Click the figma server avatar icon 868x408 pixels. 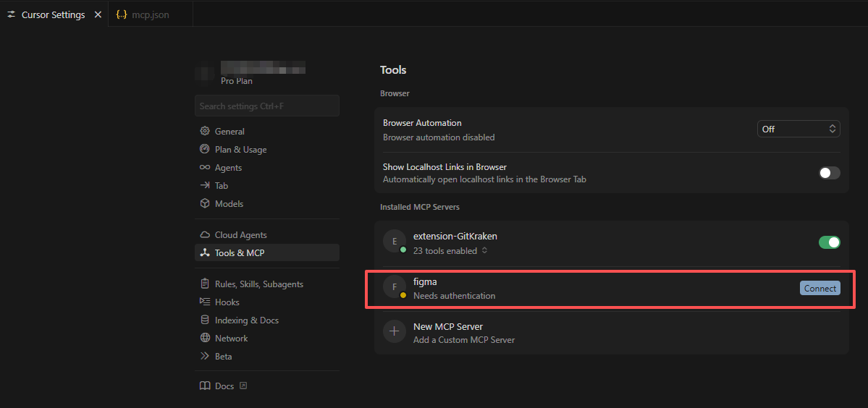[x=394, y=286]
